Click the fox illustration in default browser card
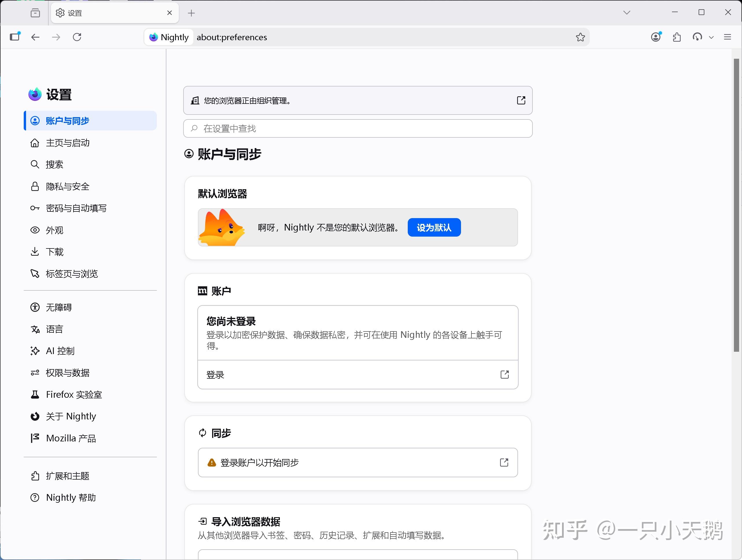 (221, 227)
